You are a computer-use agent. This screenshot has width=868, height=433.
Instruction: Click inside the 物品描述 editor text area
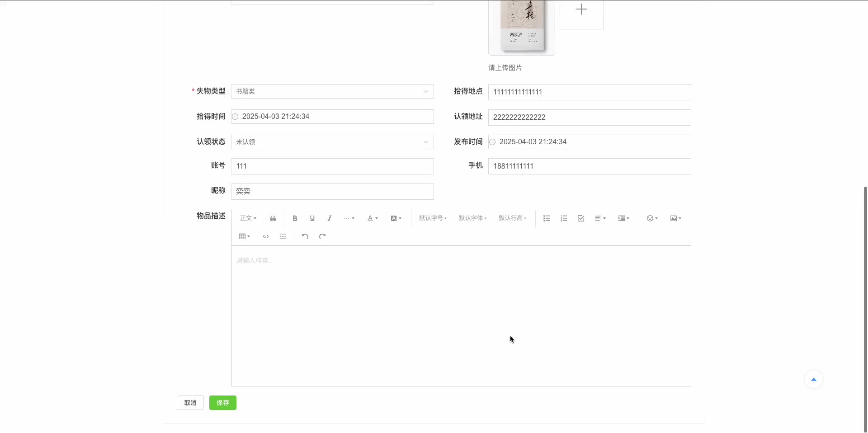coord(461,316)
